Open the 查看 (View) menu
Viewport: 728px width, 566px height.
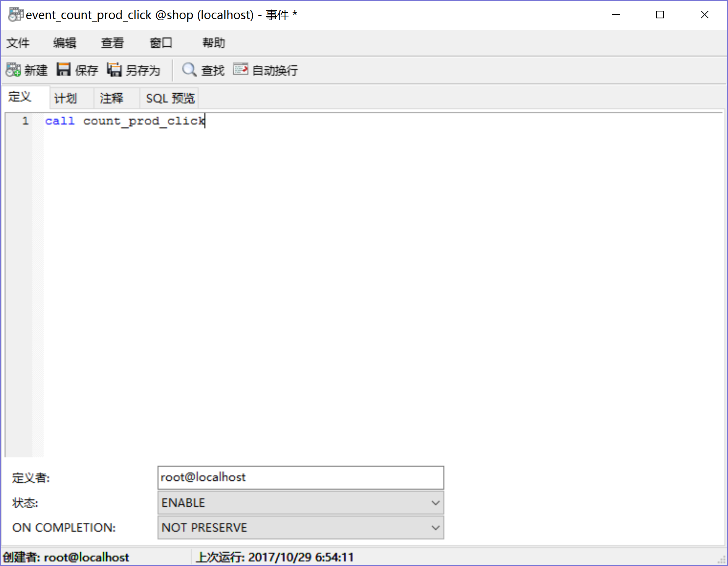(x=112, y=43)
